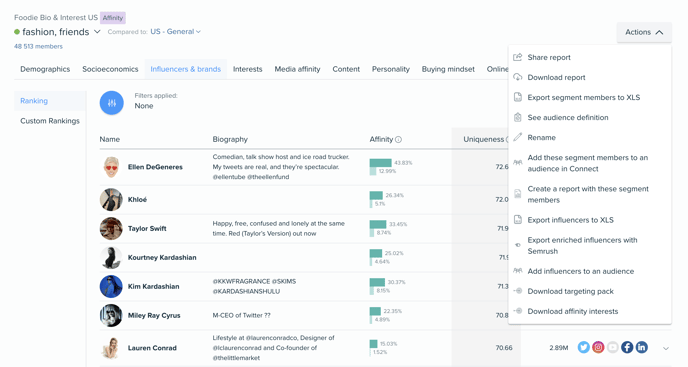Open Lauren Conrad's Facebook icon
This screenshot has width=688, height=367.
pos(627,347)
